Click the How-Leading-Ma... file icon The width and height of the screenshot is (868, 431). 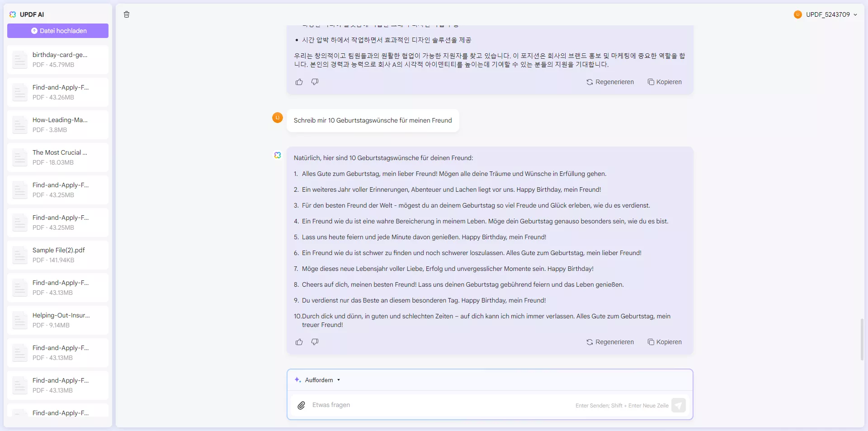[20, 125]
